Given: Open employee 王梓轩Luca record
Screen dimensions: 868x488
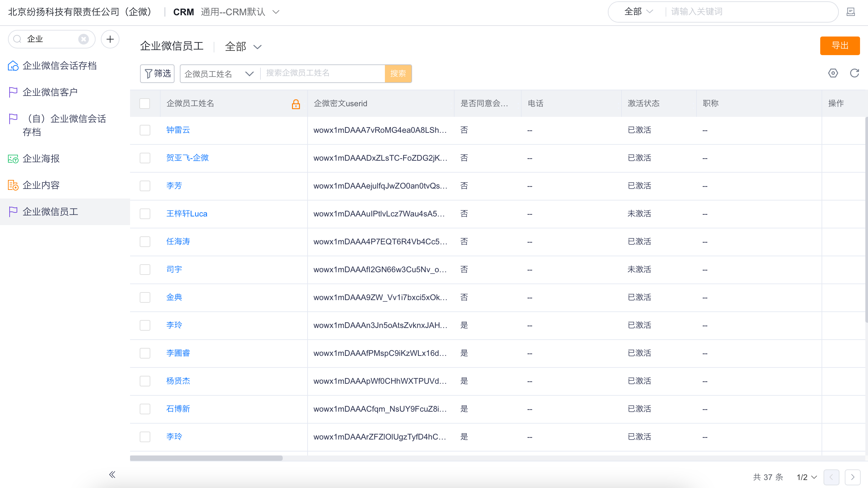Looking at the screenshot, I should 187,214.
